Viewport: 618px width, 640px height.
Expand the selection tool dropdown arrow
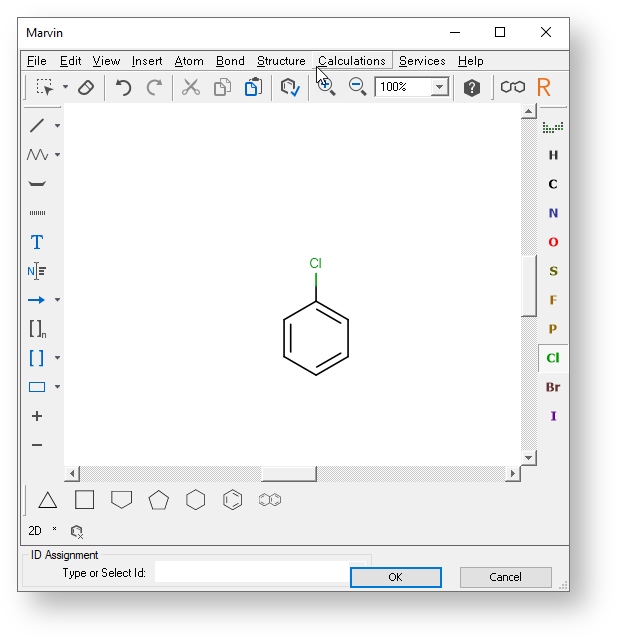(65, 88)
